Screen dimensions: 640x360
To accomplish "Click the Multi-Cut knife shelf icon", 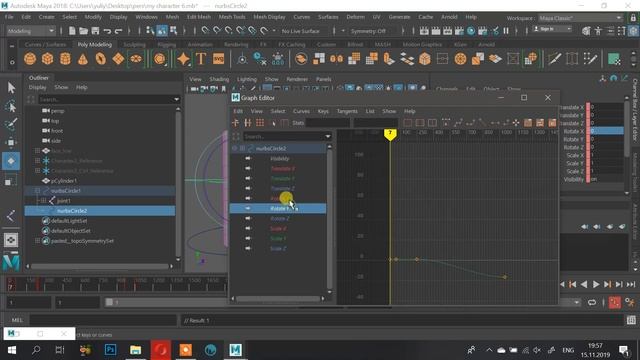I will [x=555, y=59].
